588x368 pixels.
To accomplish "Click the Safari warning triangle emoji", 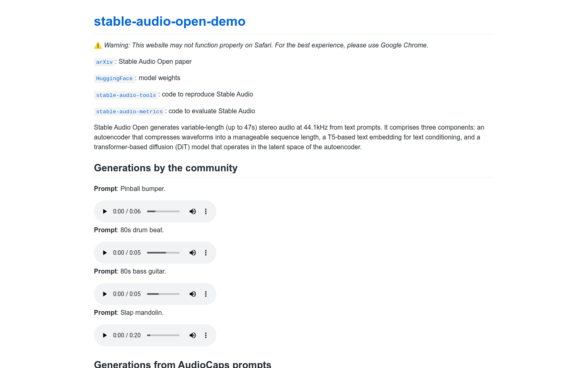I will (98, 45).
